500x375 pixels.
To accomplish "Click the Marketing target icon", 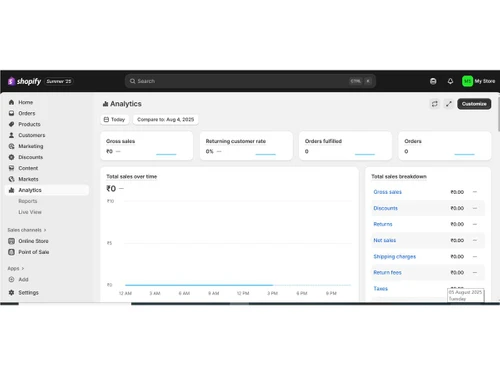I will (x=11, y=146).
